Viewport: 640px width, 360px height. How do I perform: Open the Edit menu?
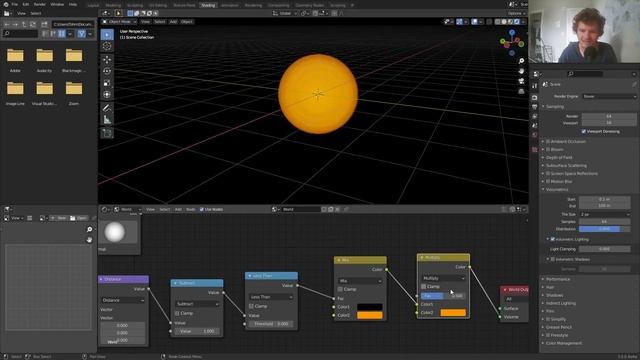pos(26,4)
